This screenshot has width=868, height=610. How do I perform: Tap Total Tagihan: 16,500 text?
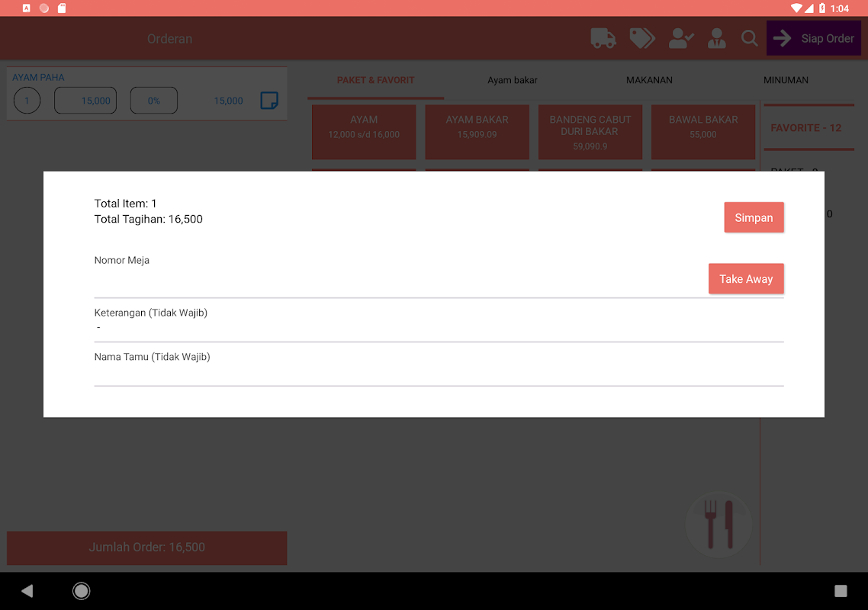pos(149,219)
